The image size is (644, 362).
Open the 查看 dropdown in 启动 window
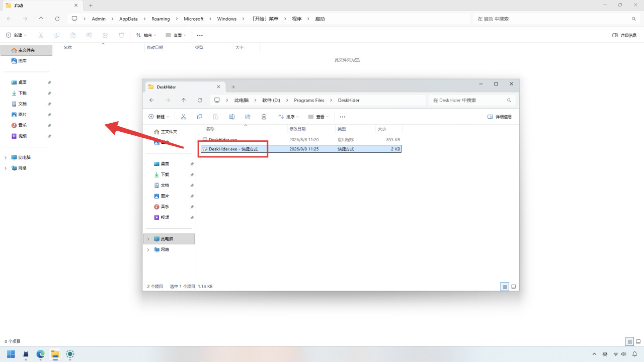tap(176, 35)
